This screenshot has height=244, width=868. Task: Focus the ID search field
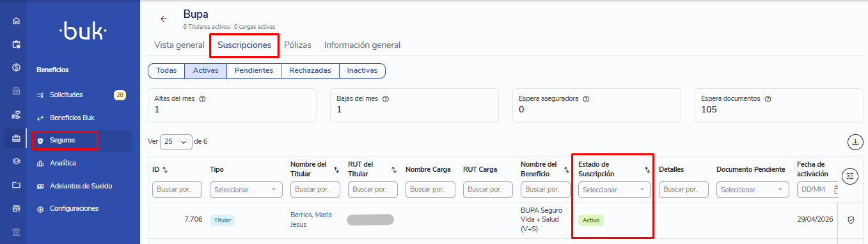pos(177,190)
